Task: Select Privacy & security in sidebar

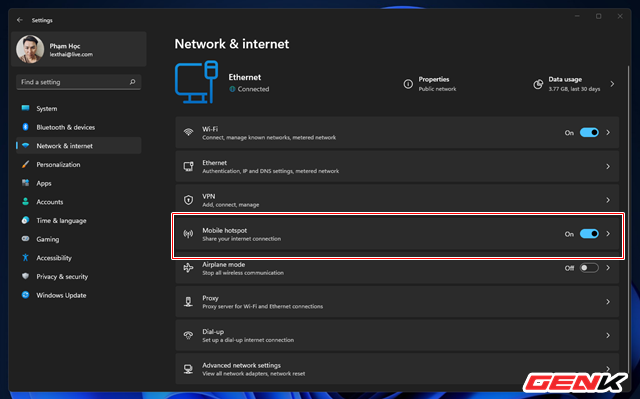Action: (62, 277)
